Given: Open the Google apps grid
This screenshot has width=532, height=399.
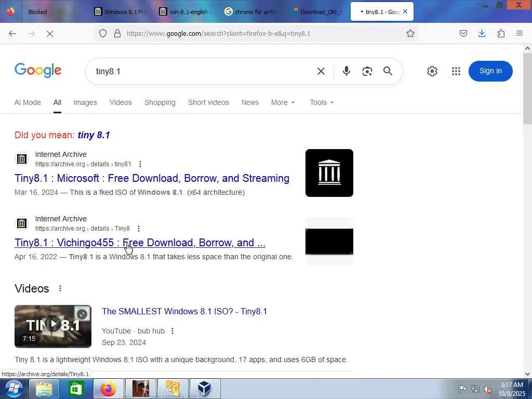Looking at the screenshot, I should [x=456, y=71].
